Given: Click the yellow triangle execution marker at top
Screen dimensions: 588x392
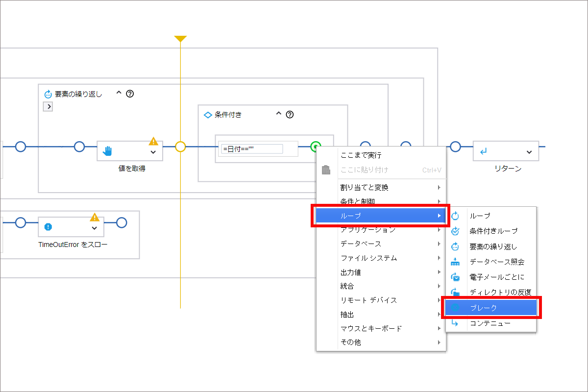Looking at the screenshot, I should [x=180, y=39].
